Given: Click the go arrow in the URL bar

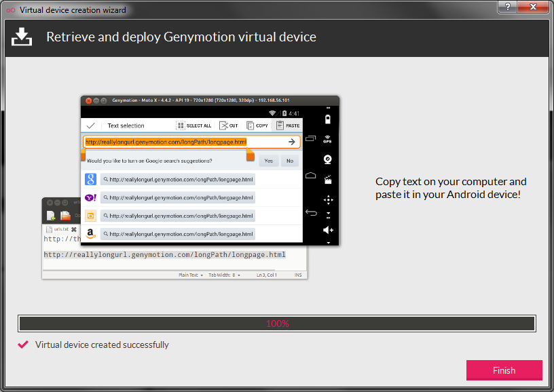Looking at the screenshot, I should tap(291, 142).
